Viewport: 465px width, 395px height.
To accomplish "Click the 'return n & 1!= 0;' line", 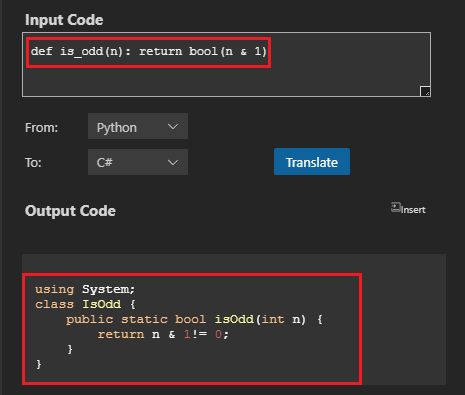I will coord(163,334).
